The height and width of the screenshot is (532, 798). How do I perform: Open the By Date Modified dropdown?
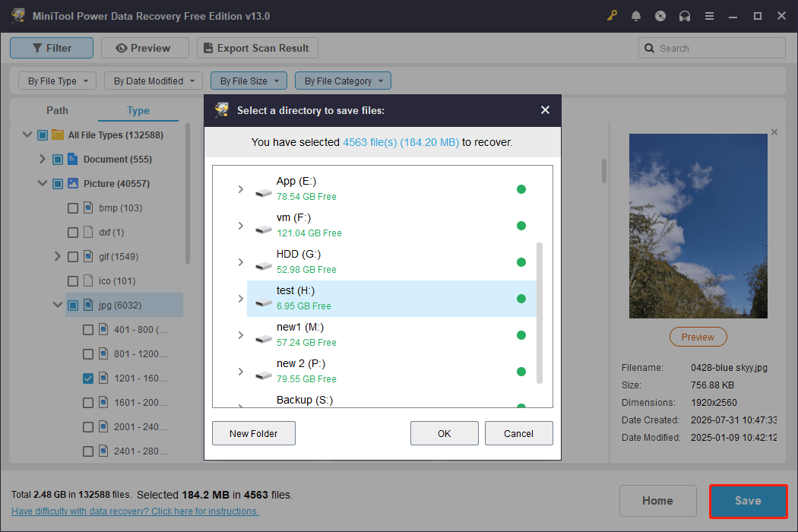click(154, 81)
